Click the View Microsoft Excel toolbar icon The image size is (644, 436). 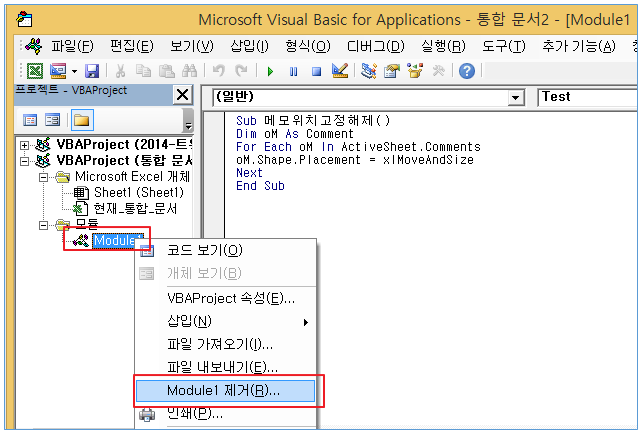point(35,71)
